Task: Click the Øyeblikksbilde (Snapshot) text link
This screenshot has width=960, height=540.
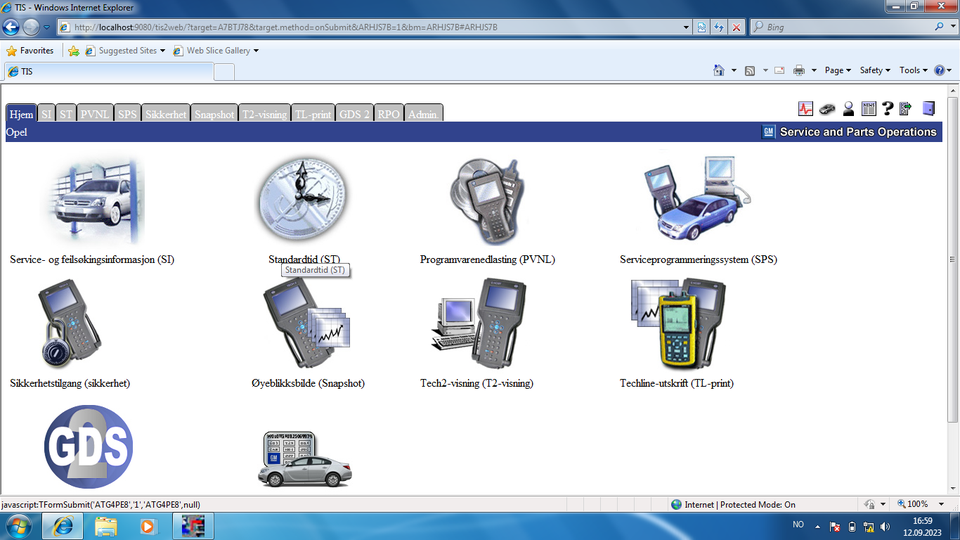Action: (308, 383)
